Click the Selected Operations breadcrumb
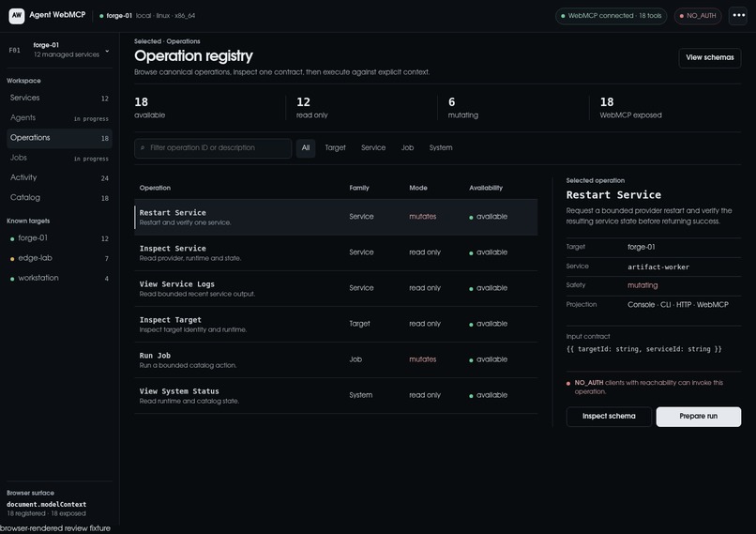 (x=167, y=41)
